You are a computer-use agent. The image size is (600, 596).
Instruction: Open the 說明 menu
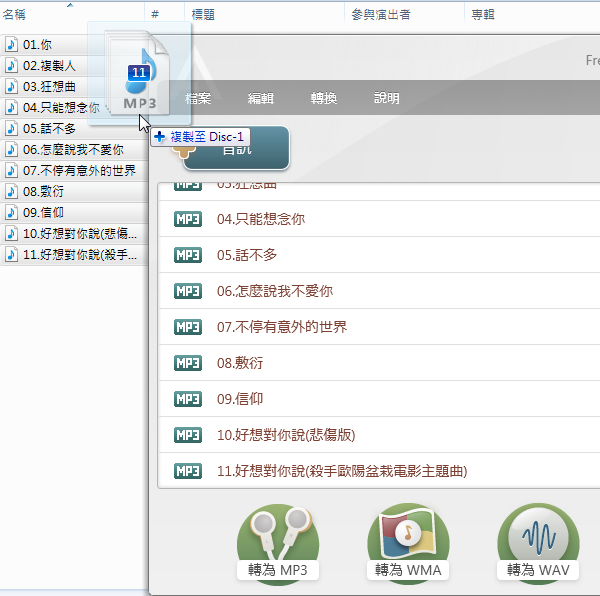387,98
